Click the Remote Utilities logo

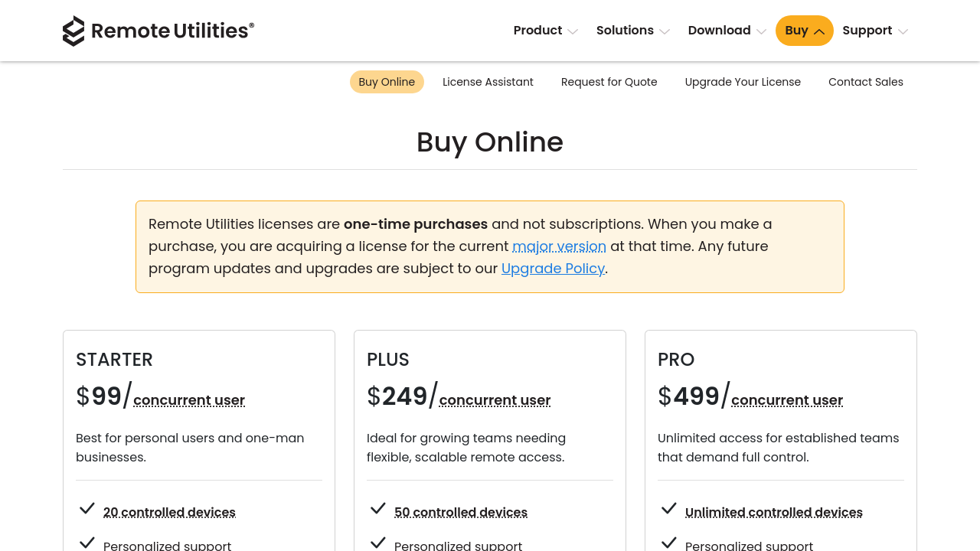point(158,31)
